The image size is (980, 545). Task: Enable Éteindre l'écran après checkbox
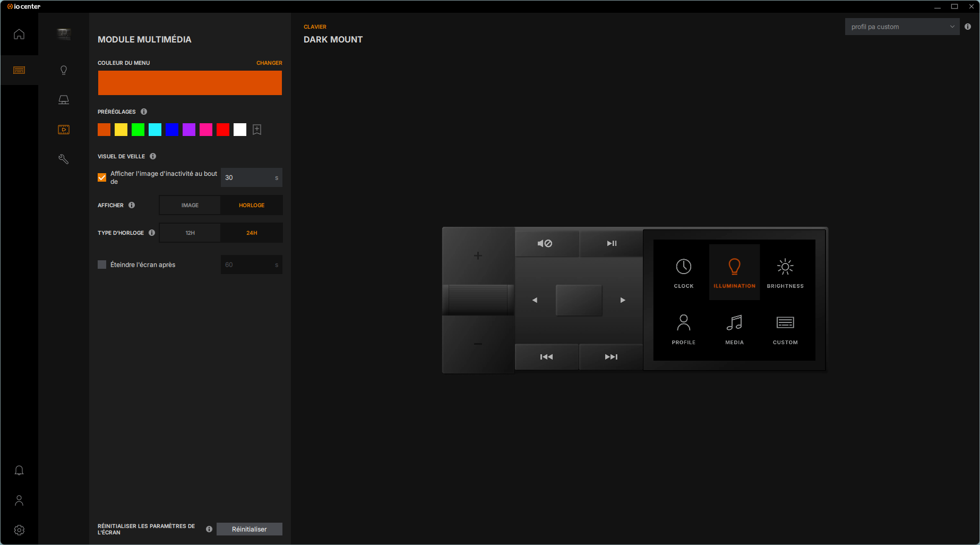102,265
